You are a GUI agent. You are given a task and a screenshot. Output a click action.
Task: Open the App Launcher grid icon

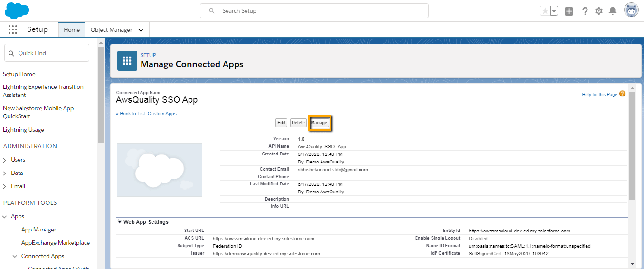(13, 29)
